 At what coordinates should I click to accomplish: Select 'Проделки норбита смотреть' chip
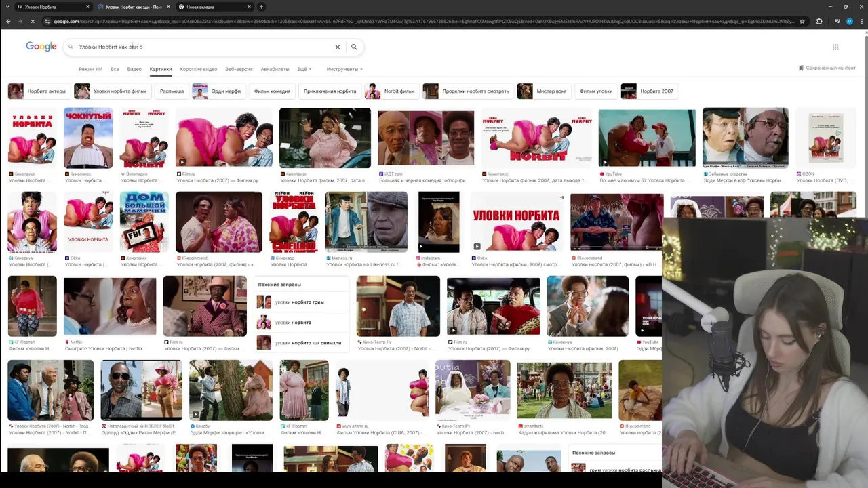point(467,91)
